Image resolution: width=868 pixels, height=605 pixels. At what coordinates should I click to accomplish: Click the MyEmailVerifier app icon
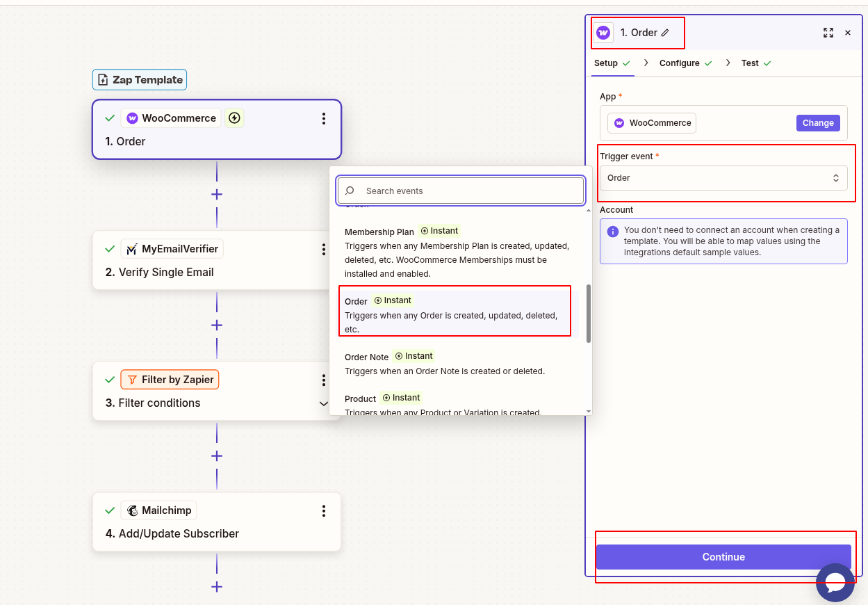click(x=133, y=248)
